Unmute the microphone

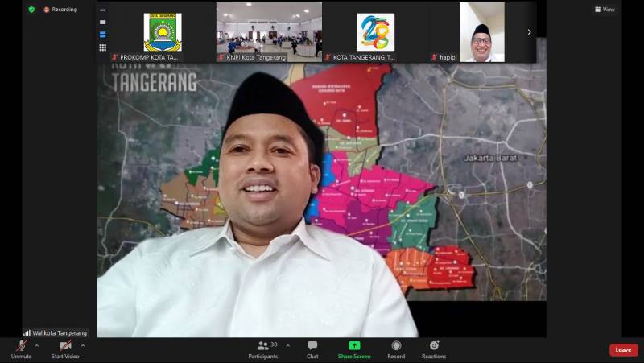coord(20,347)
